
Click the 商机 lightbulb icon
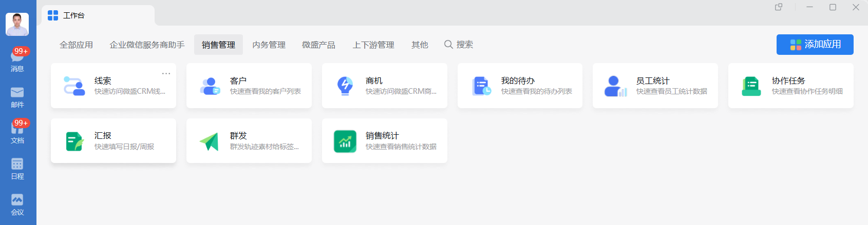tap(345, 86)
